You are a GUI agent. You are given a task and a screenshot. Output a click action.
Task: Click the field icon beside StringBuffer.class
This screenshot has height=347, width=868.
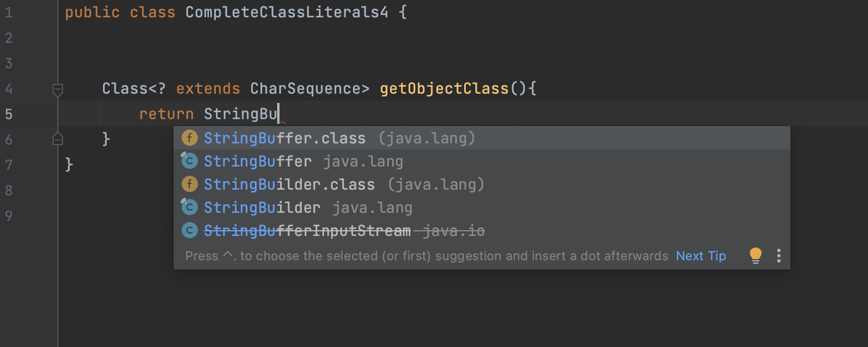(190, 138)
